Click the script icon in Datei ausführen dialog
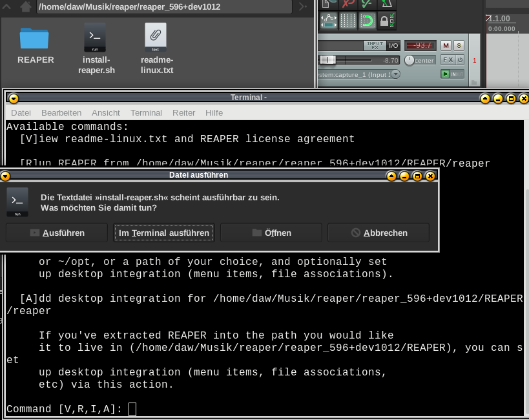Viewport: 529px width, 420px height. pos(17,202)
